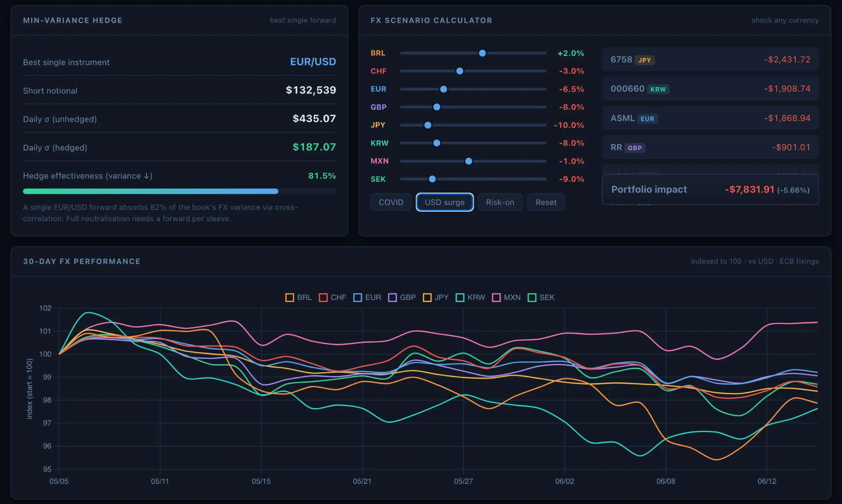Toggle SEK series in chart legend
Screen dimensions: 842x504
[541, 297]
